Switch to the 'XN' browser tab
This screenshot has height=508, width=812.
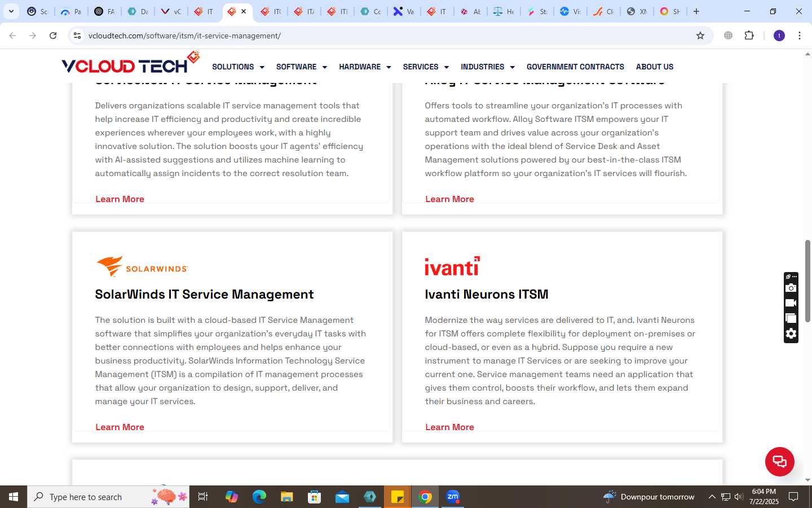[637, 11]
